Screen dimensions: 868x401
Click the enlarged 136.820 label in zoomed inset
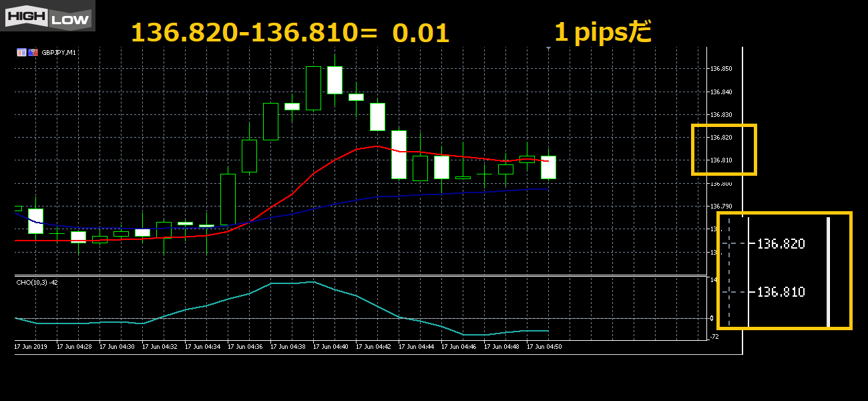781,244
